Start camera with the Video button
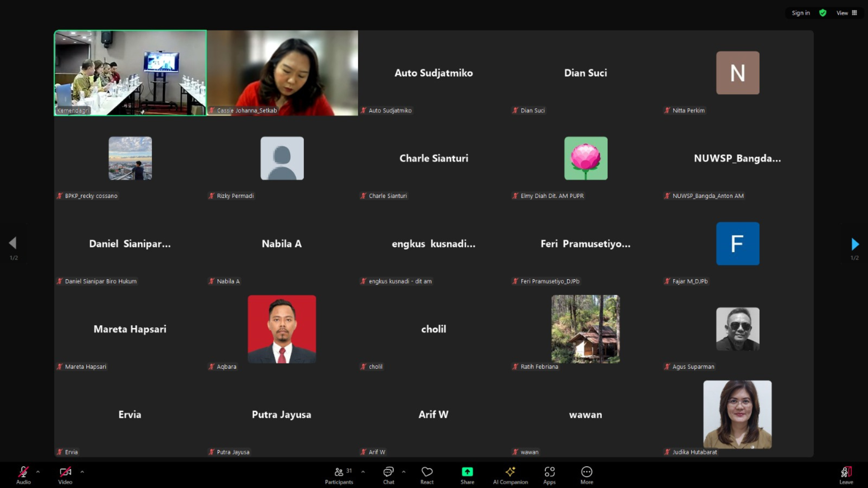The width and height of the screenshot is (868, 488). coord(65,475)
